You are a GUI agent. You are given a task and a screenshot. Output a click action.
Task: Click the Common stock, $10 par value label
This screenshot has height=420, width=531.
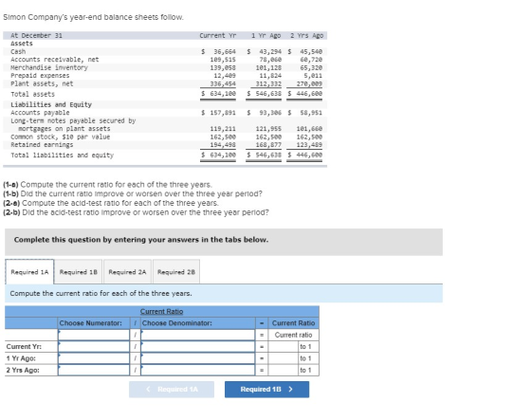(x=61, y=137)
